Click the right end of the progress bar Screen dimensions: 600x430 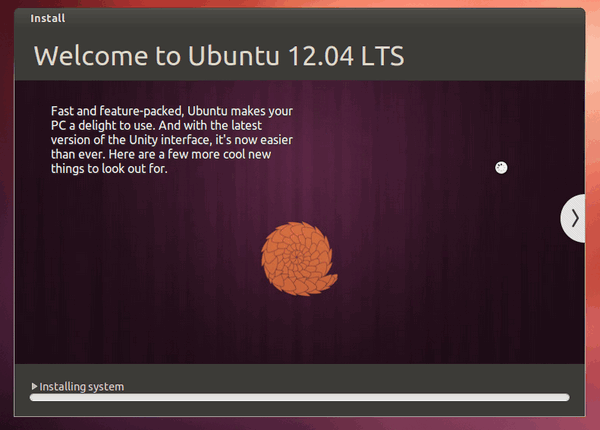click(564, 397)
